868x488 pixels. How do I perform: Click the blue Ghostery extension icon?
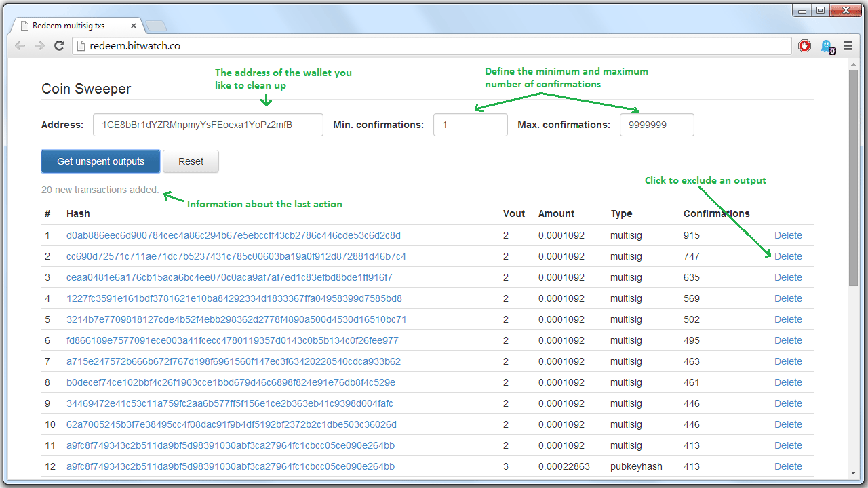827,46
